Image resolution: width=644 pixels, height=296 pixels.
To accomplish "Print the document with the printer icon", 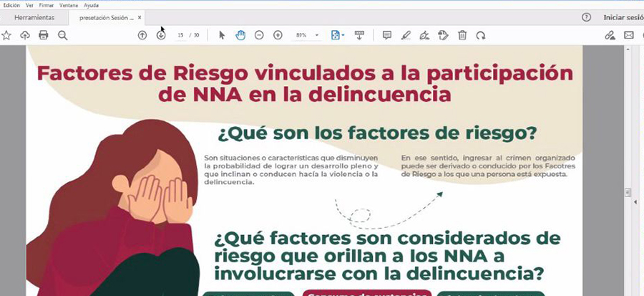I will [x=44, y=35].
